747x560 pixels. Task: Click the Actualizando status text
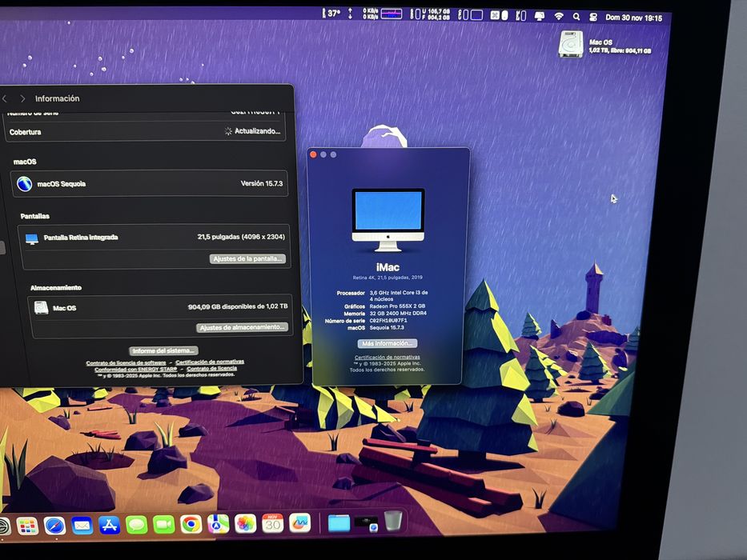(257, 131)
